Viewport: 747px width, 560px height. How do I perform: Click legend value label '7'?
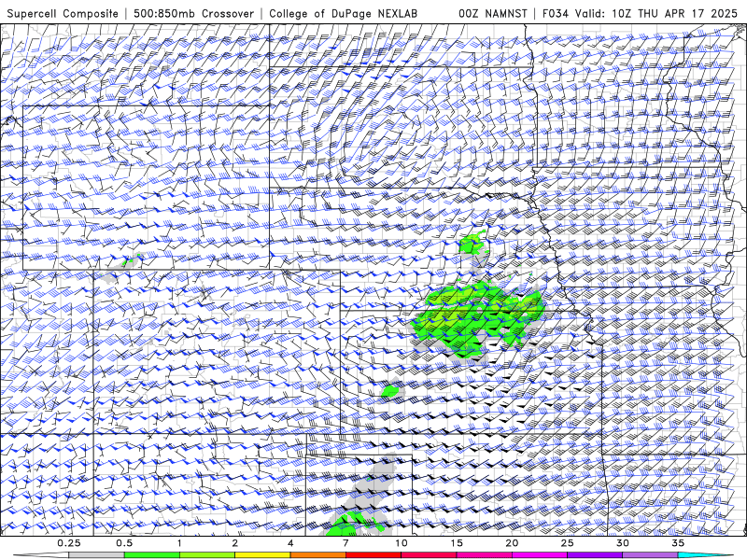[x=345, y=543]
